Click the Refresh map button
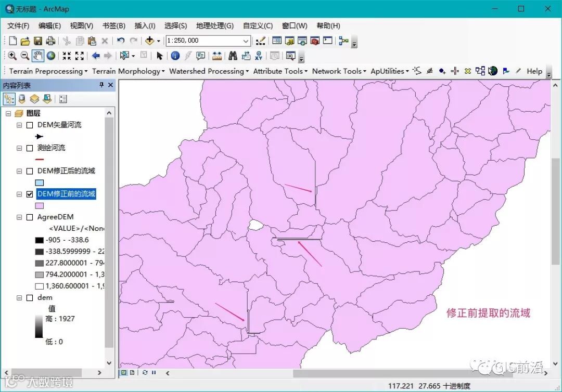The image size is (562, 392). pyautogui.click(x=145, y=373)
